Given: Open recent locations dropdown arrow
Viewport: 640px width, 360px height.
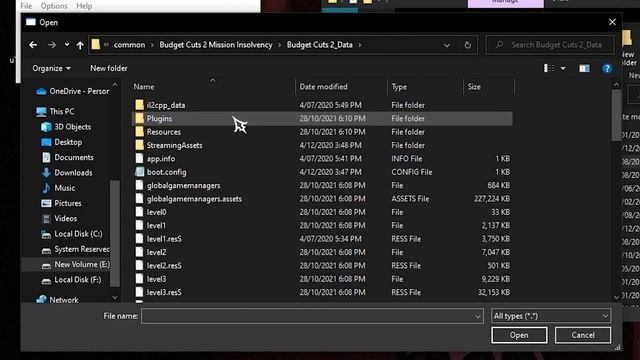Looking at the screenshot, I should (67, 45).
